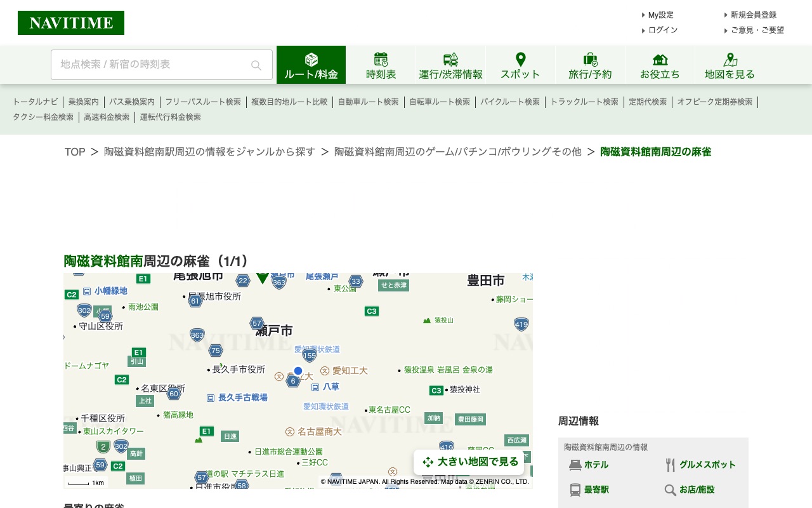
Task: Click the search magnifier icon
Action: tap(256, 65)
